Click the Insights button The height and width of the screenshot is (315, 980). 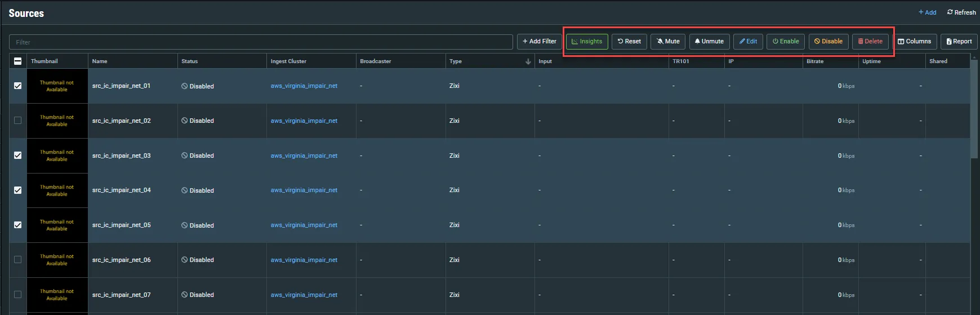coord(587,41)
